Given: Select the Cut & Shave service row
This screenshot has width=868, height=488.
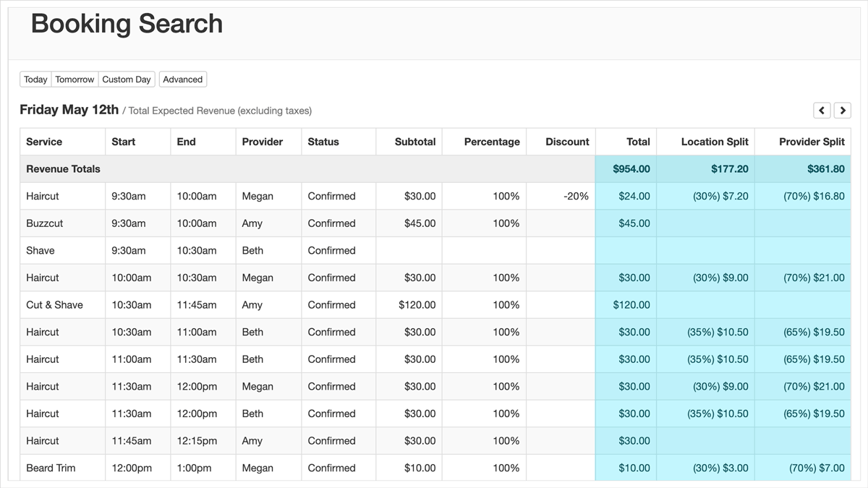Looking at the screenshot, I should pyautogui.click(x=54, y=305).
